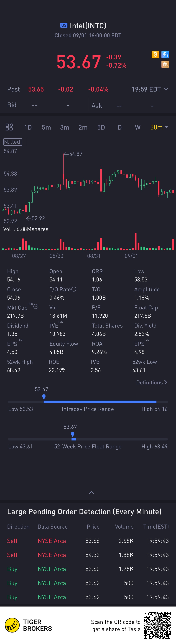This screenshot has width=176, height=644.
Task: Open the chart layout grid icon
Action: tap(9, 127)
